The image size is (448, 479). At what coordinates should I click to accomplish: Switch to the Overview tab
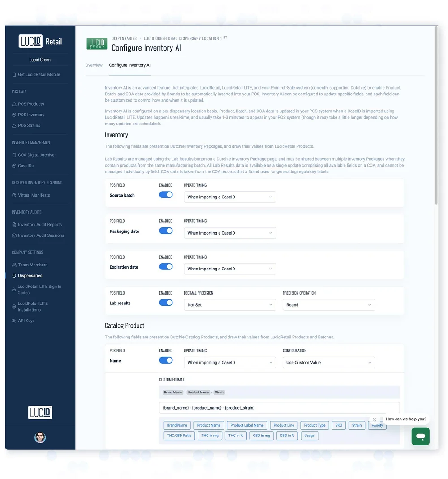tap(94, 65)
